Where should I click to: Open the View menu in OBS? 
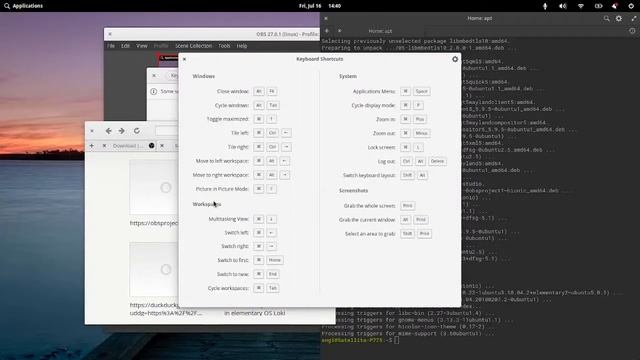[142, 46]
